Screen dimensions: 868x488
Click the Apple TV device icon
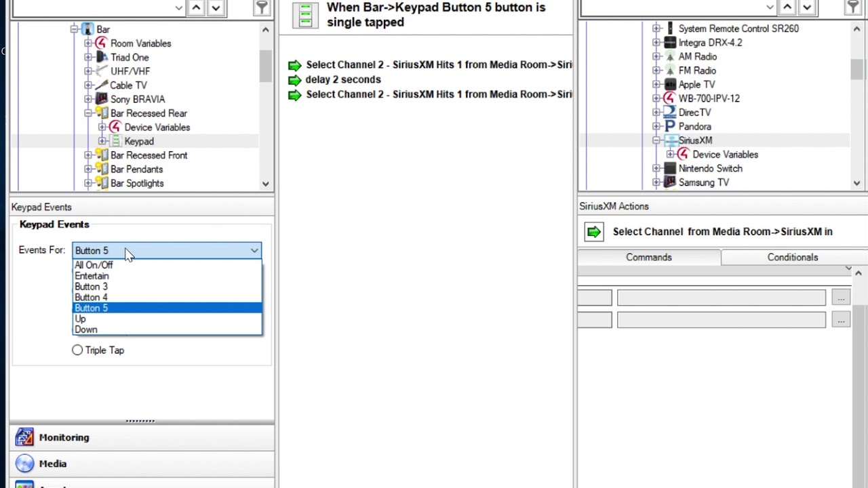(x=670, y=85)
